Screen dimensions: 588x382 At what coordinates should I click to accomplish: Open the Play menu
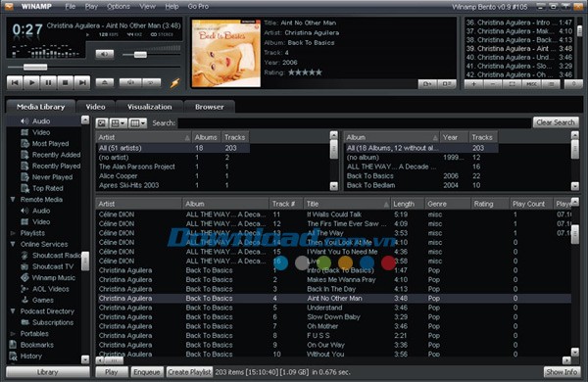click(91, 7)
